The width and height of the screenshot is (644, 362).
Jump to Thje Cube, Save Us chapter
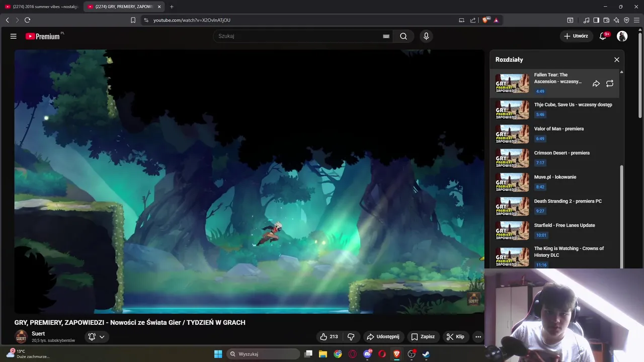pyautogui.click(x=555, y=110)
